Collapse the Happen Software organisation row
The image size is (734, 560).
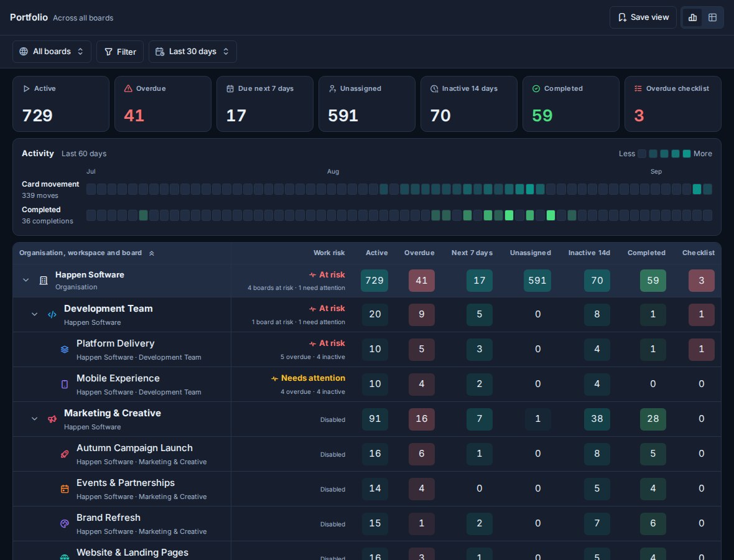26,280
